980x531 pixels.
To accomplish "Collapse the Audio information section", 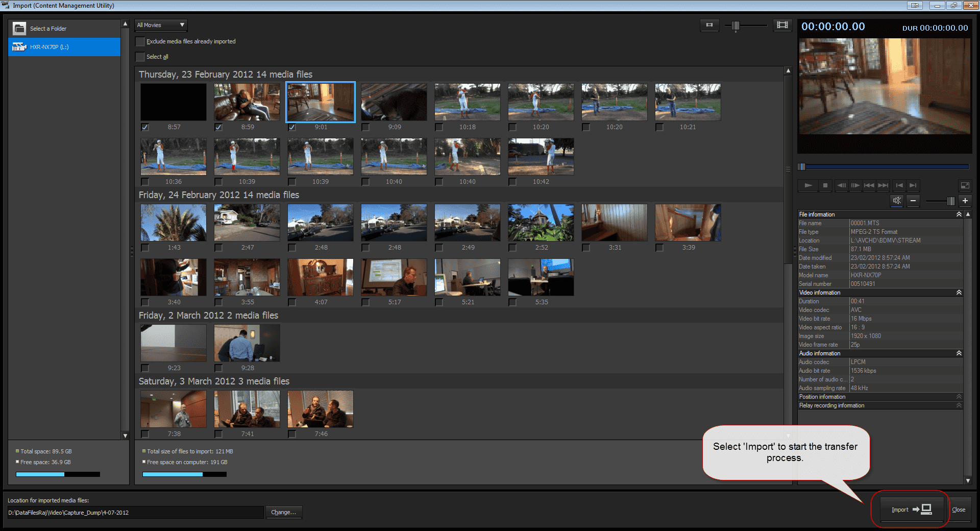I will (x=959, y=353).
